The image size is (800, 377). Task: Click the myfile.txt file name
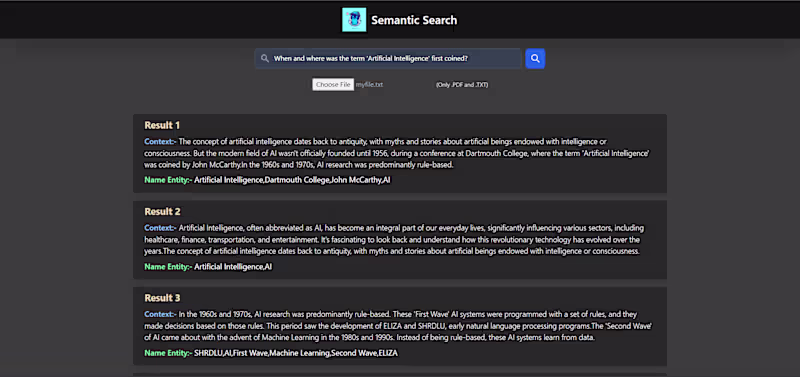point(369,85)
